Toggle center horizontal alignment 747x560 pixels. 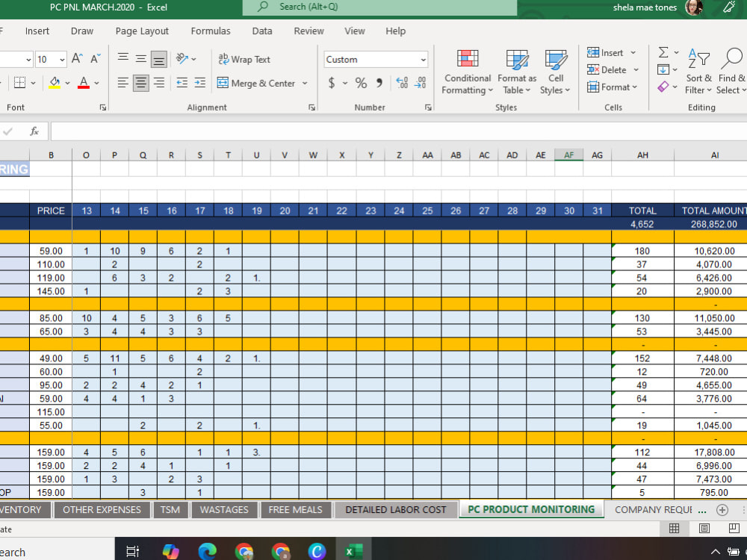click(x=141, y=83)
